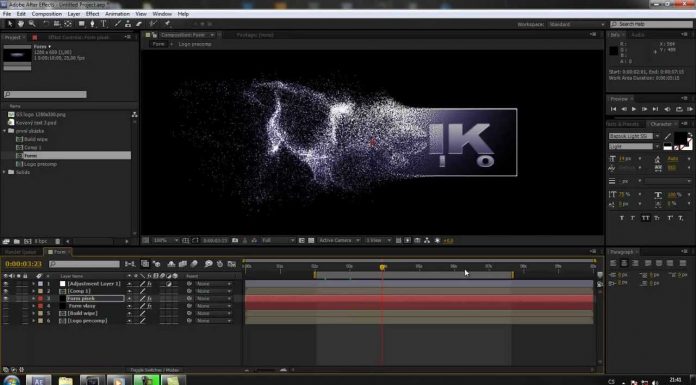
Task: Hide the Adjustment Layer 1 layer
Action: (5, 283)
